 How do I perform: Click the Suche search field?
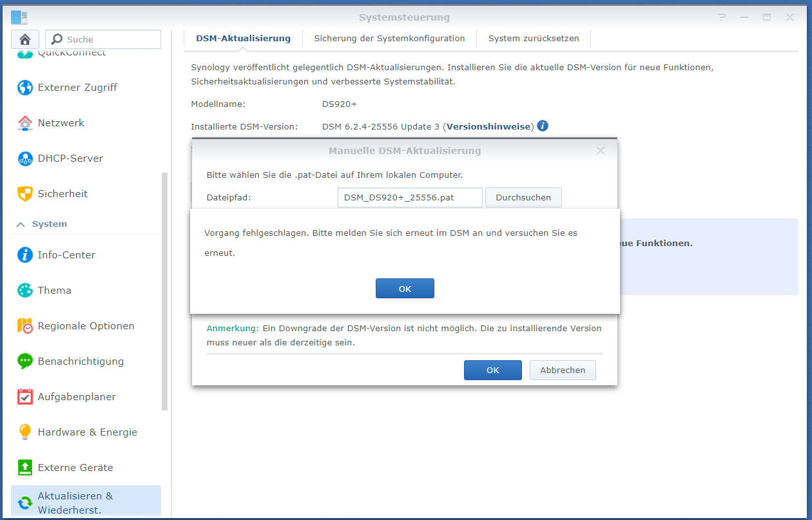[x=103, y=39]
